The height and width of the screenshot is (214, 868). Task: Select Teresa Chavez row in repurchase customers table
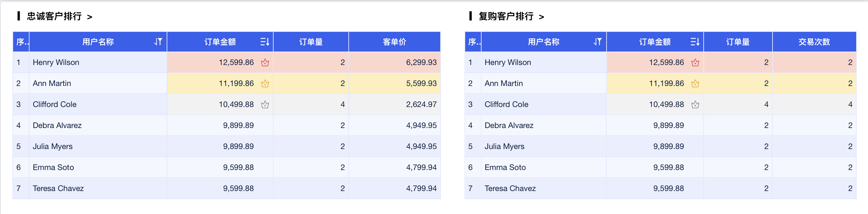tap(510, 188)
